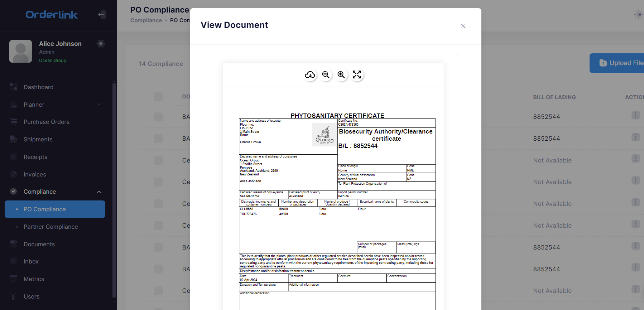
Task: Click the Receipts sidebar icon
Action: click(14, 156)
